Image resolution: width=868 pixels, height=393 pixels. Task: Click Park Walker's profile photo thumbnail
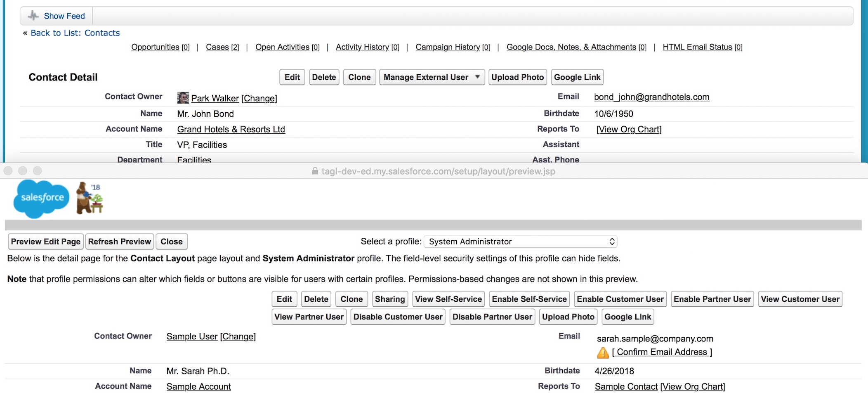183,98
